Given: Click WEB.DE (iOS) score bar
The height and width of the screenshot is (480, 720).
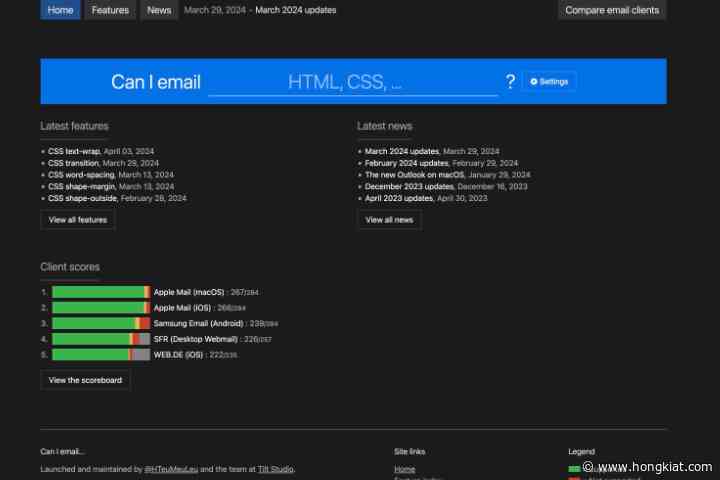Looking at the screenshot, I should coord(101,355).
